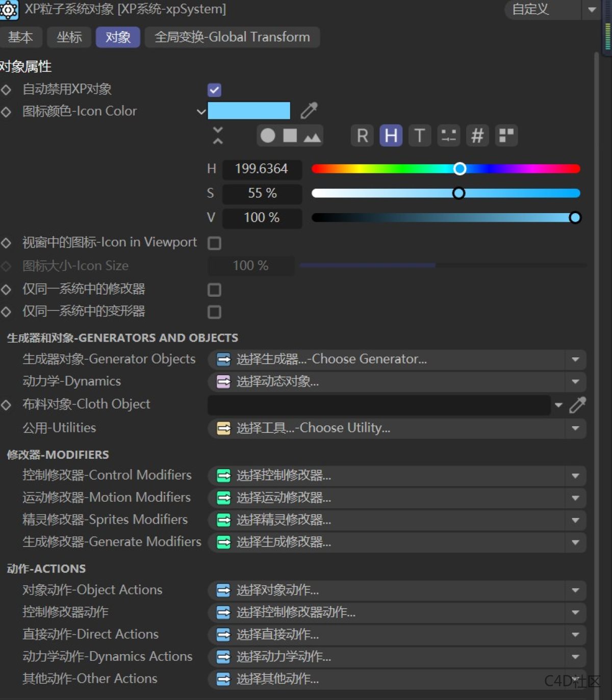Switch to the 坐标 tab
This screenshot has height=700, width=612.
point(69,37)
